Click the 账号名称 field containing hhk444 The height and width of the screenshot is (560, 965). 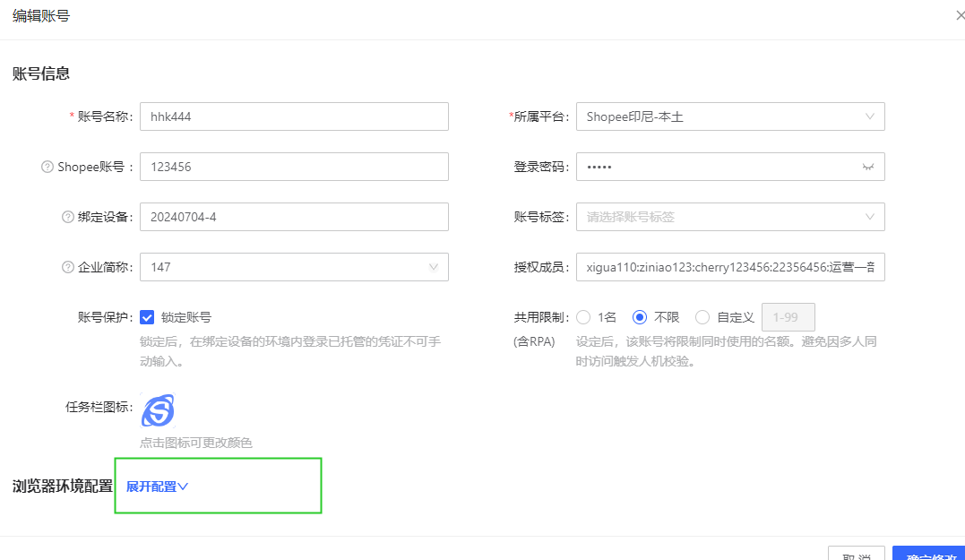pyautogui.click(x=294, y=116)
